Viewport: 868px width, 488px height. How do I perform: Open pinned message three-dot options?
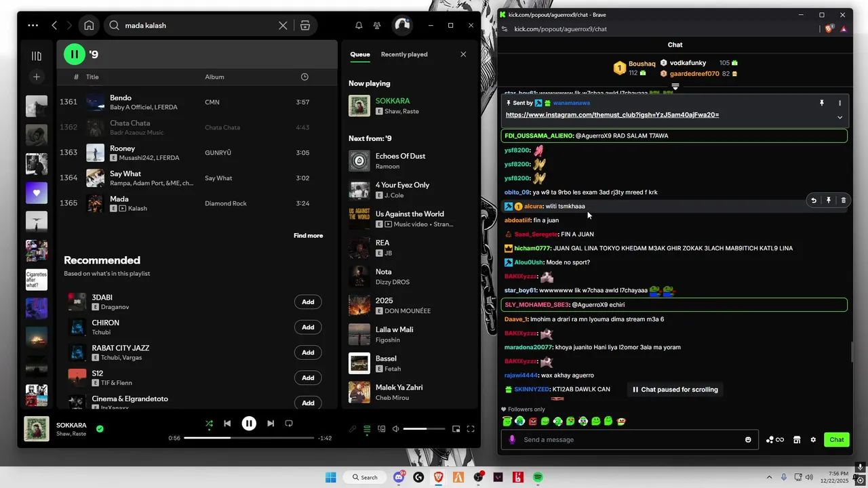click(x=840, y=103)
